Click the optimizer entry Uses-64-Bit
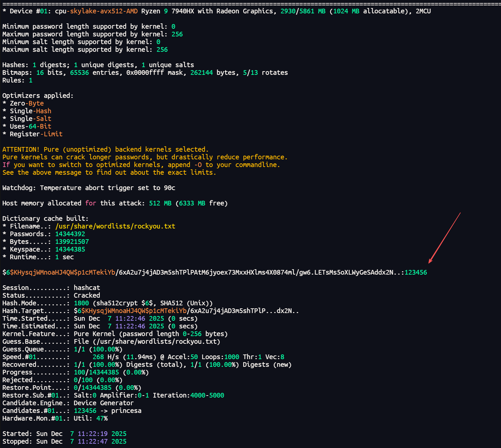501x448 pixels. 30,126
